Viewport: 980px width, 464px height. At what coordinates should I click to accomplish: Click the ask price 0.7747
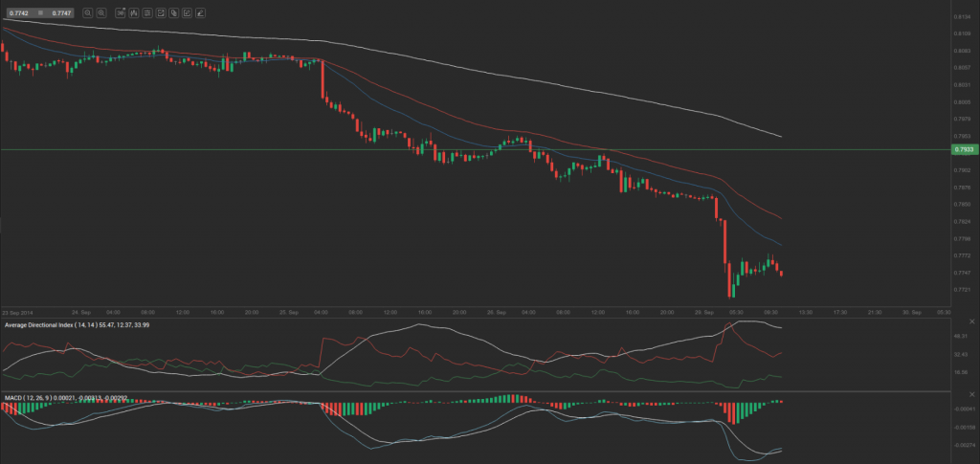(61, 13)
